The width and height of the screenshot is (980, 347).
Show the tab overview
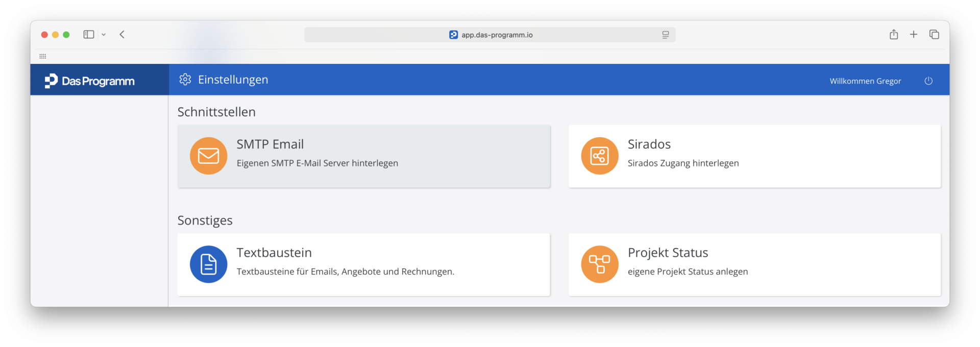click(x=934, y=34)
